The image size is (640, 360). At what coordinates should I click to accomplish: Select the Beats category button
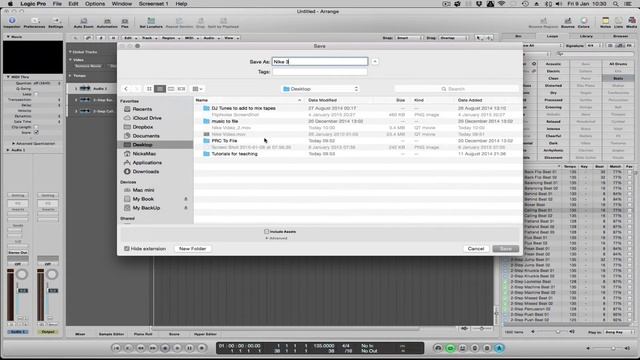coord(618,78)
